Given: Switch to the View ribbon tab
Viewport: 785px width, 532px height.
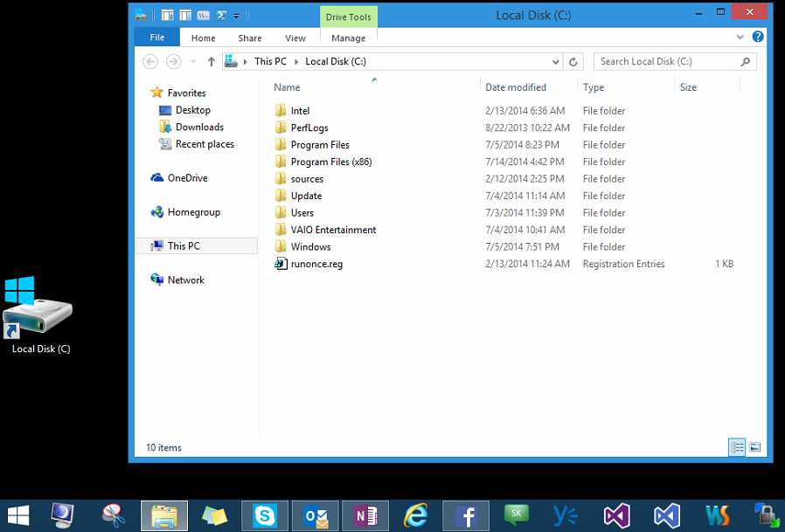Looking at the screenshot, I should pos(295,38).
